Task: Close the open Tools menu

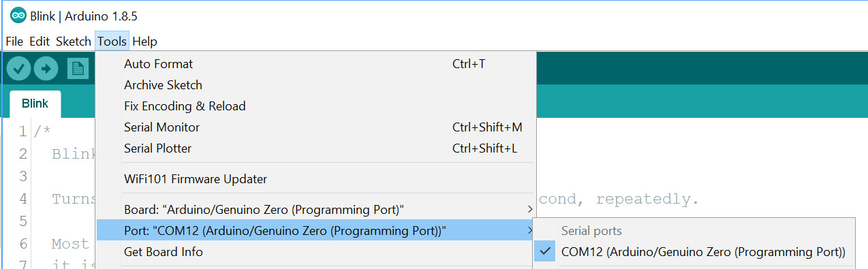Action: 112,42
